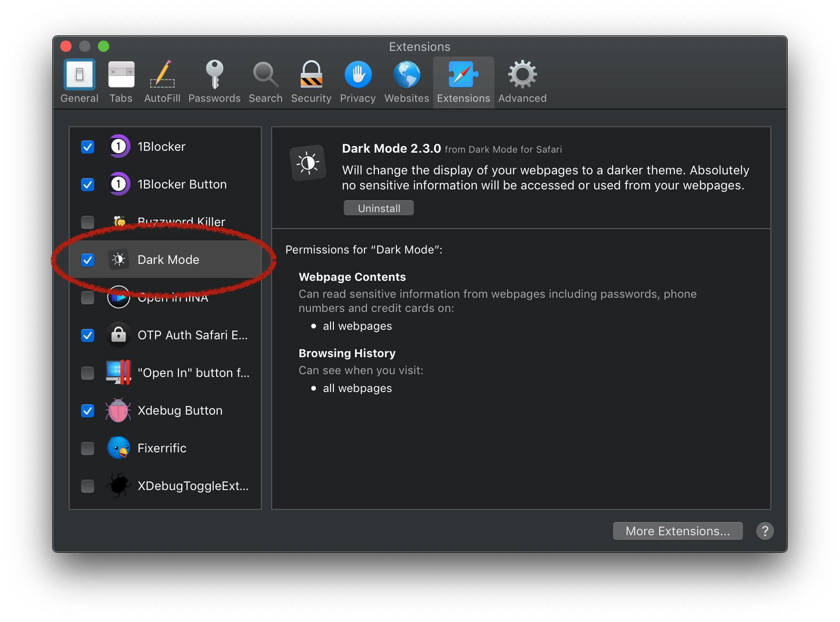Click the More Extensions… button

pos(678,531)
